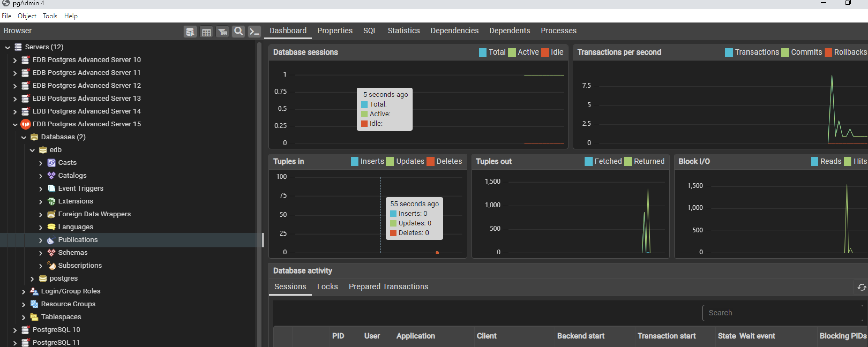Image resolution: width=868 pixels, height=347 pixels.
Task: Open the Search Objects magnifier icon
Action: click(x=238, y=32)
